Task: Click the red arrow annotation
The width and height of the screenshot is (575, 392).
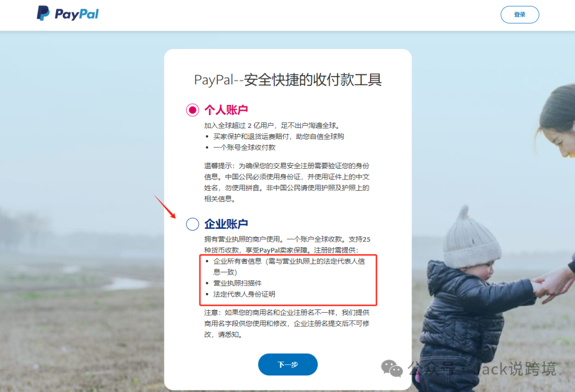Action: tap(165, 206)
